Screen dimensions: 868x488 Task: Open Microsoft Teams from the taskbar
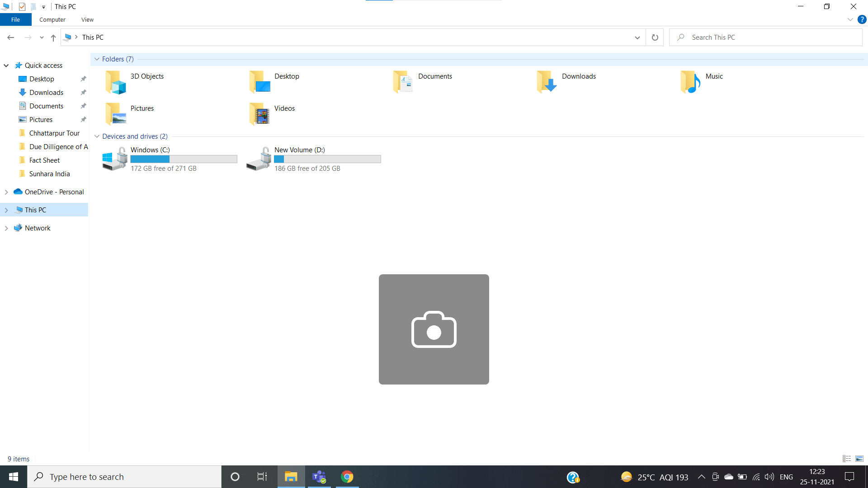tap(319, 477)
